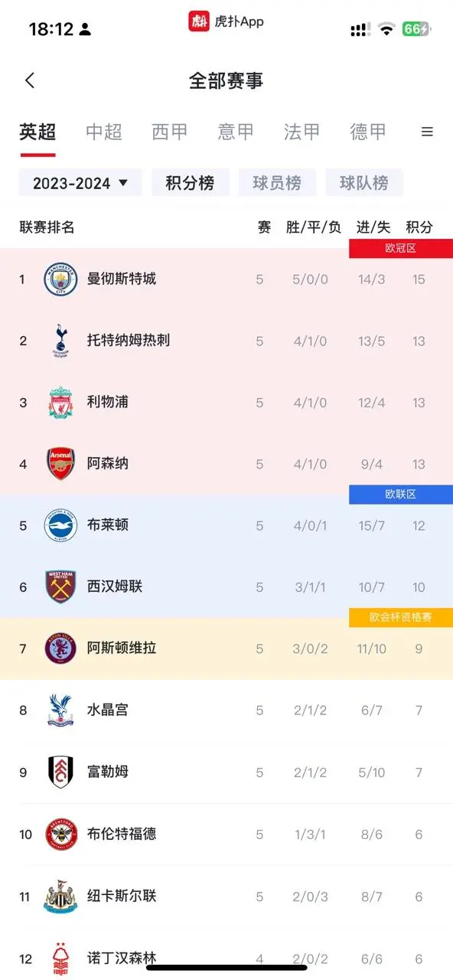Open the hamburger league list menu

point(427,132)
